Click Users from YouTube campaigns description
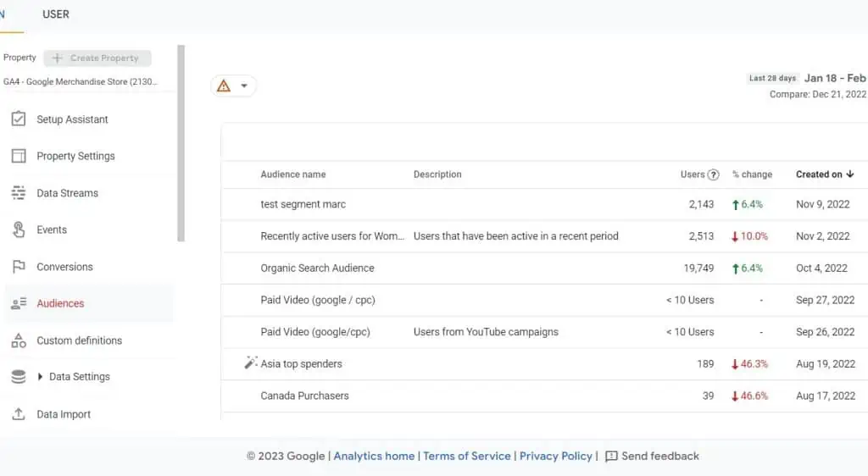Image resolution: width=868 pixels, height=476 pixels. 486,332
